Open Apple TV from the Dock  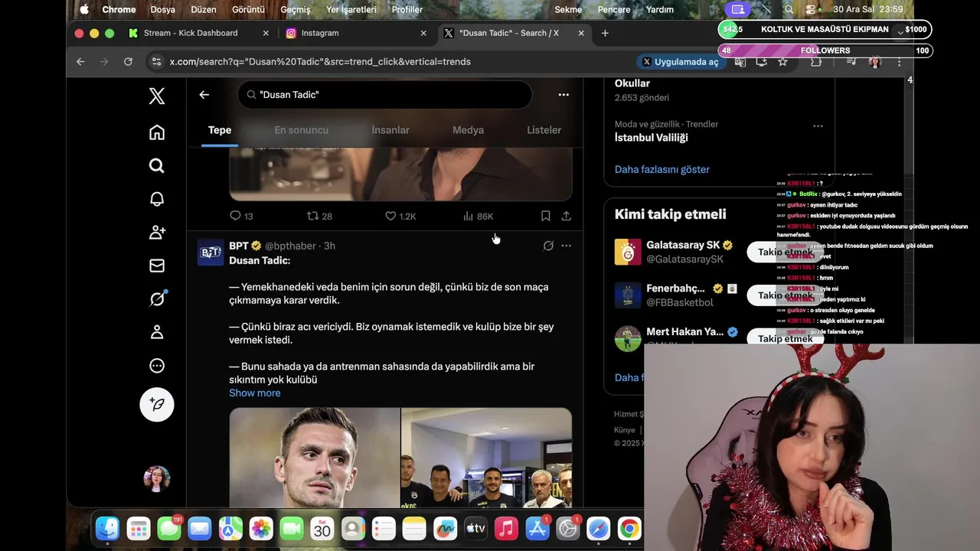pos(475,529)
